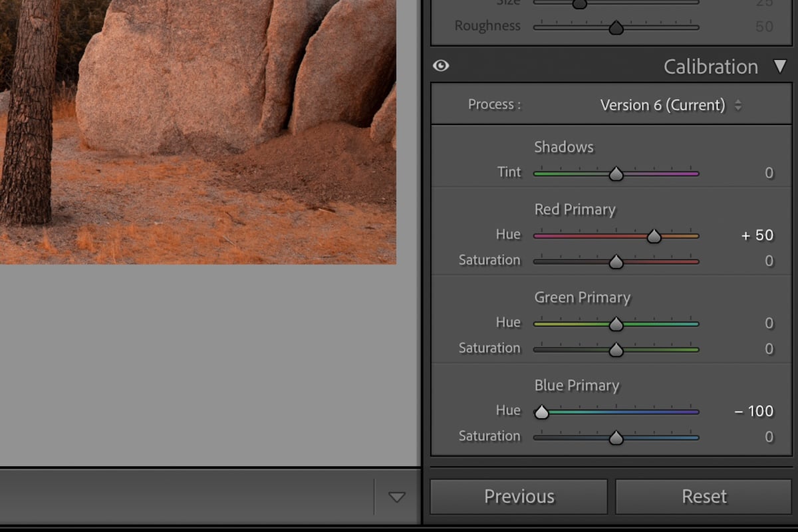Click the Calibration panel header
Screen dimensions: 798x532
[710, 66]
